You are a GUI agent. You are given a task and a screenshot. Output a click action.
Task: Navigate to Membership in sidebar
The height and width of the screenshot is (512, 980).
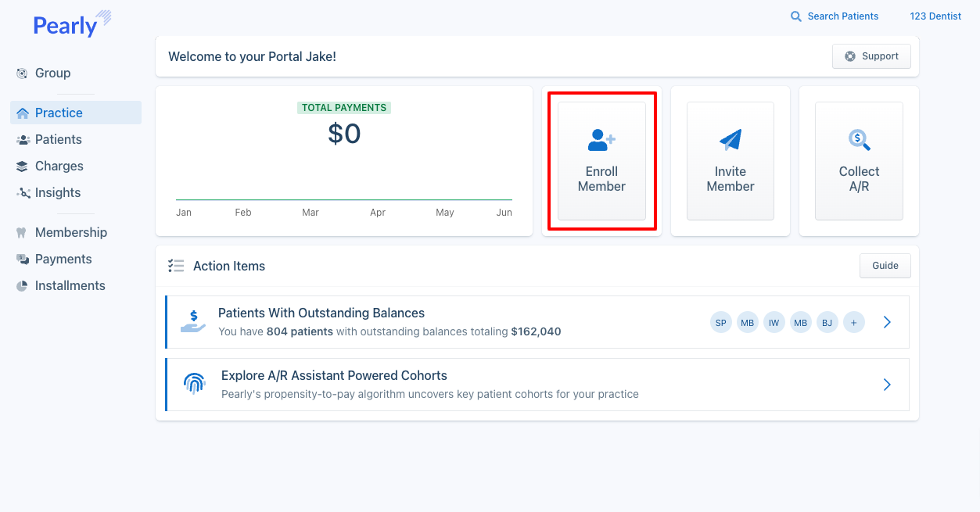click(70, 232)
